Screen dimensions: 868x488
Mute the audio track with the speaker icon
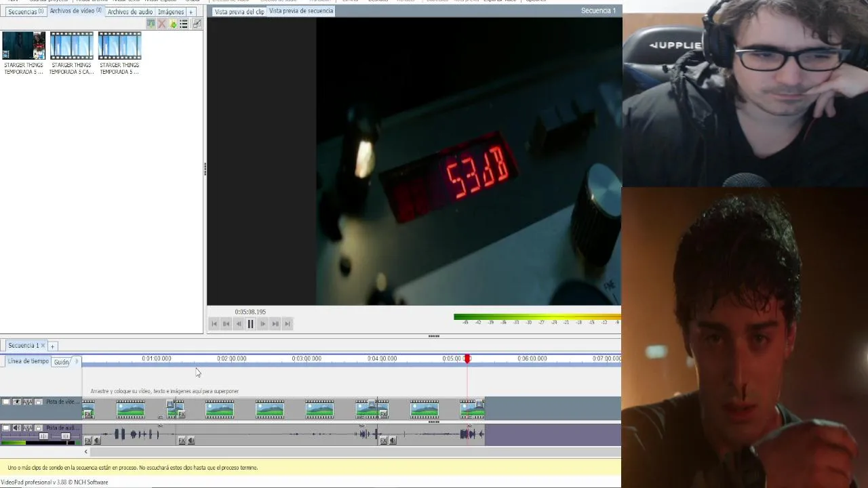(x=17, y=428)
